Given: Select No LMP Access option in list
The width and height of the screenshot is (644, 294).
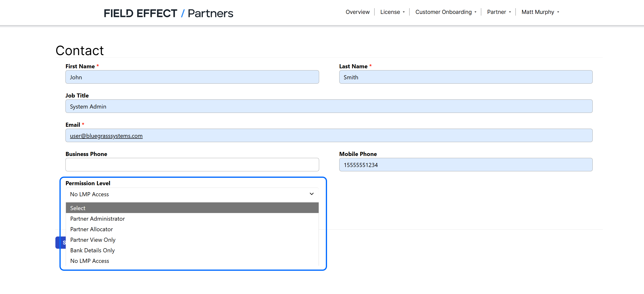Looking at the screenshot, I should [x=89, y=260].
